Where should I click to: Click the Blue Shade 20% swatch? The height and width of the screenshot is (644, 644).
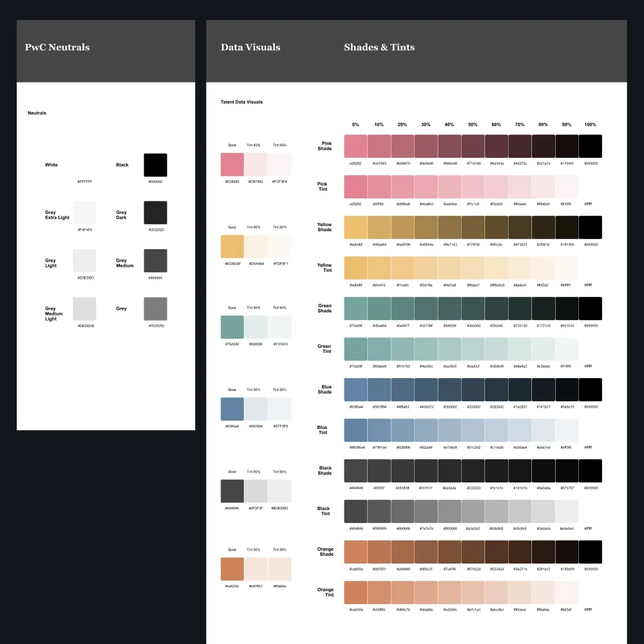click(402, 390)
